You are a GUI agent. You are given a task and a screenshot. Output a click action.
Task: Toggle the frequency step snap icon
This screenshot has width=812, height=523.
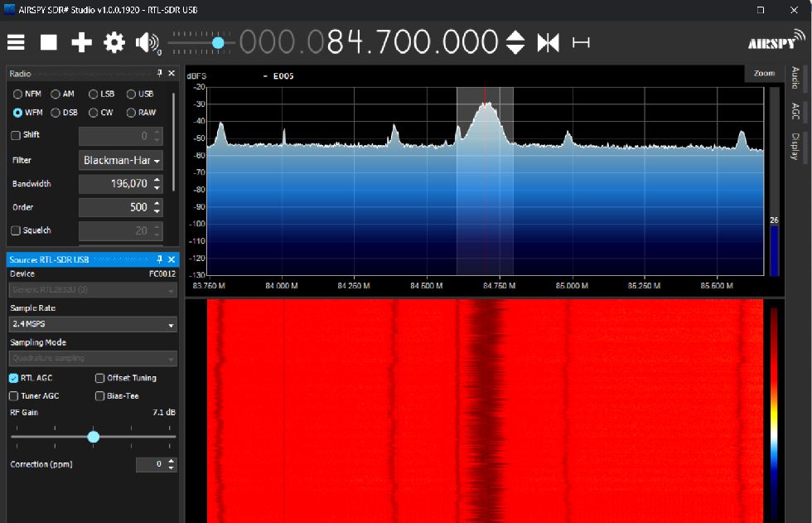click(581, 42)
